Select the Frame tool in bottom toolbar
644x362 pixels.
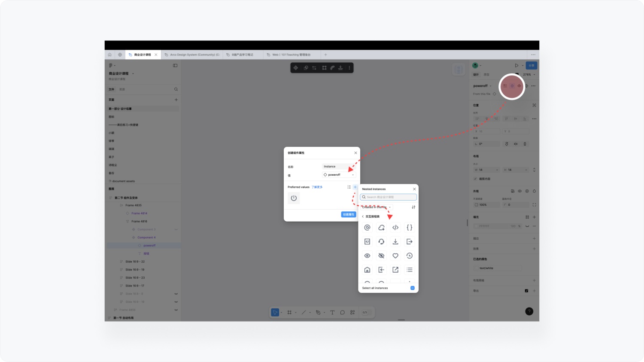pyautogui.click(x=289, y=313)
